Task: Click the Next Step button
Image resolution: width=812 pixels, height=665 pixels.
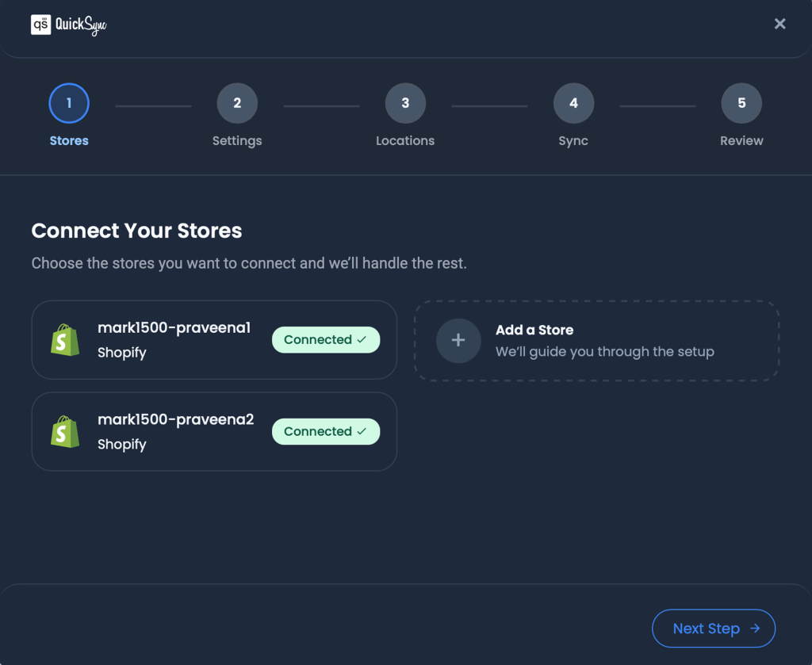Action: point(713,628)
